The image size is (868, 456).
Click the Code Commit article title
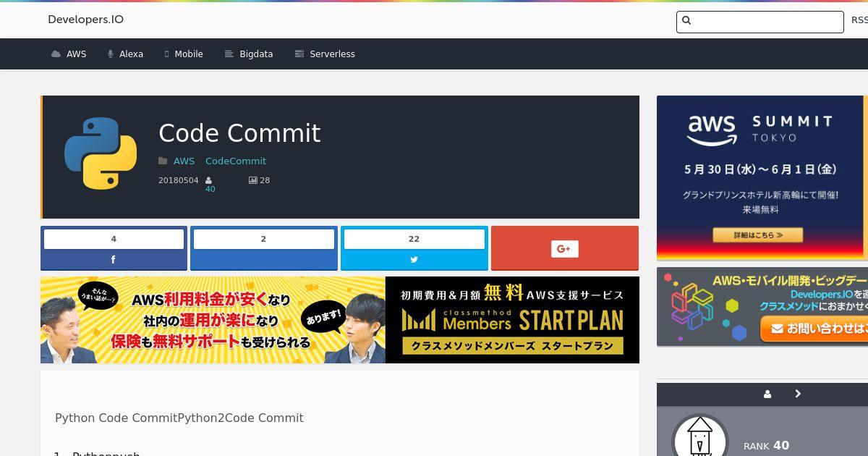click(239, 133)
